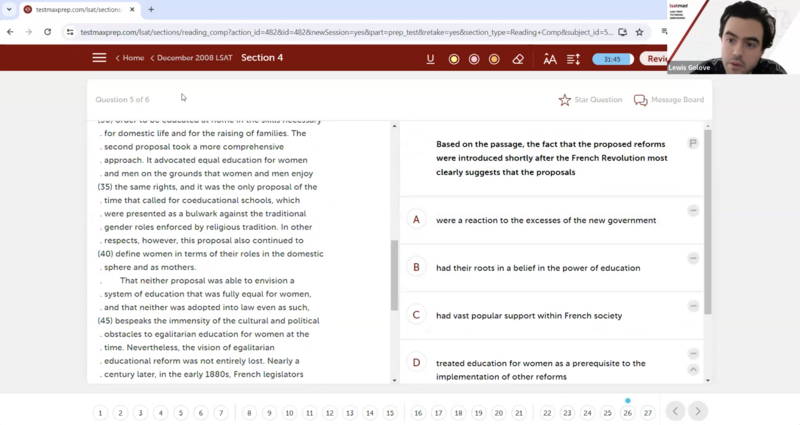Select answer choice B
The height and width of the screenshot is (425, 800).
[416, 268]
